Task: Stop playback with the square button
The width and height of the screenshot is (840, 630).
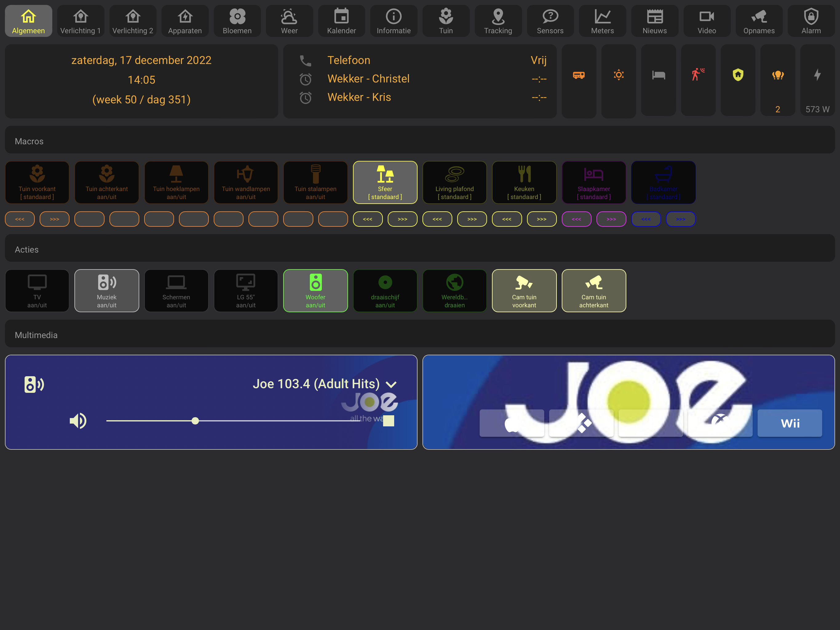Action: [388, 421]
